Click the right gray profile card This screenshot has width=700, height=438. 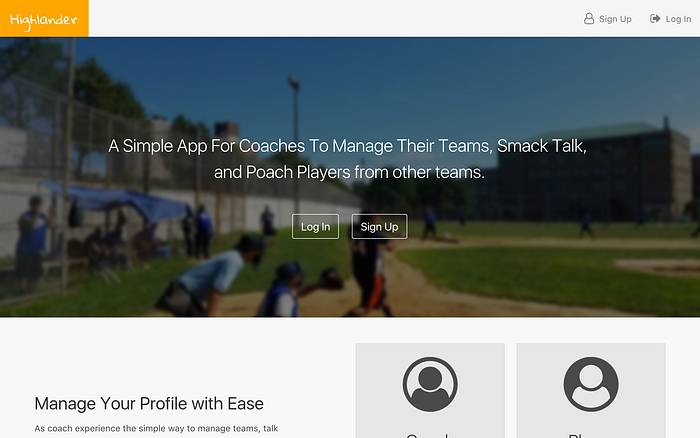[591, 391]
